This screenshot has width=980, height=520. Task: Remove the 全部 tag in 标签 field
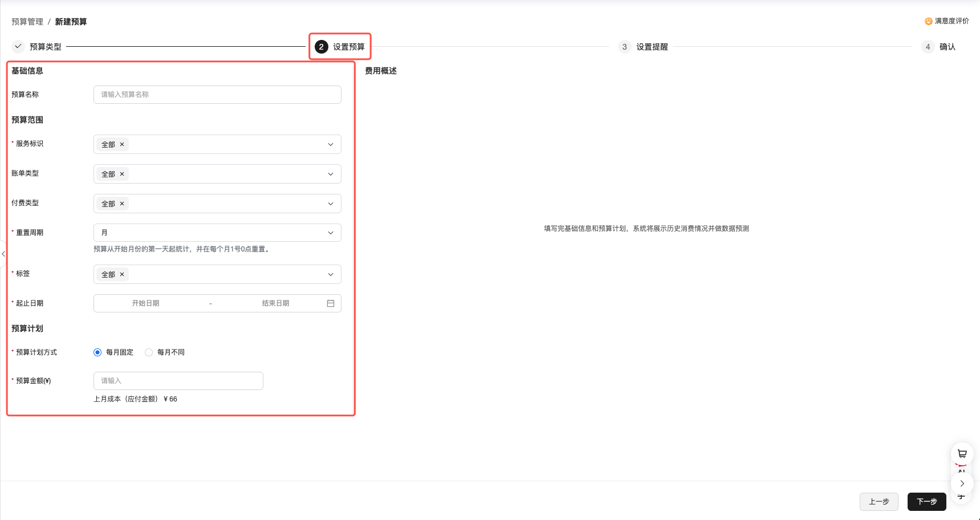click(122, 274)
